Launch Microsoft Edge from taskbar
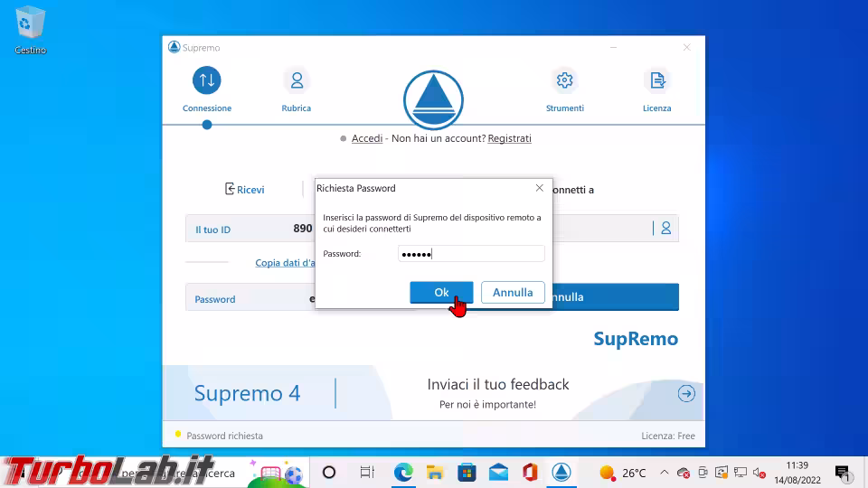The width and height of the screenshot is (868, 488). point(403,473)
